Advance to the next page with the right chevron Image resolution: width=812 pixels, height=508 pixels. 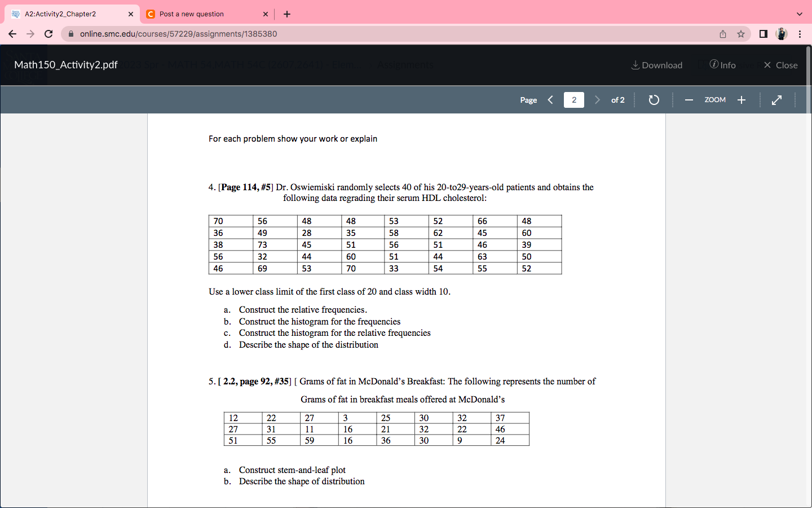tap(597, 99)
